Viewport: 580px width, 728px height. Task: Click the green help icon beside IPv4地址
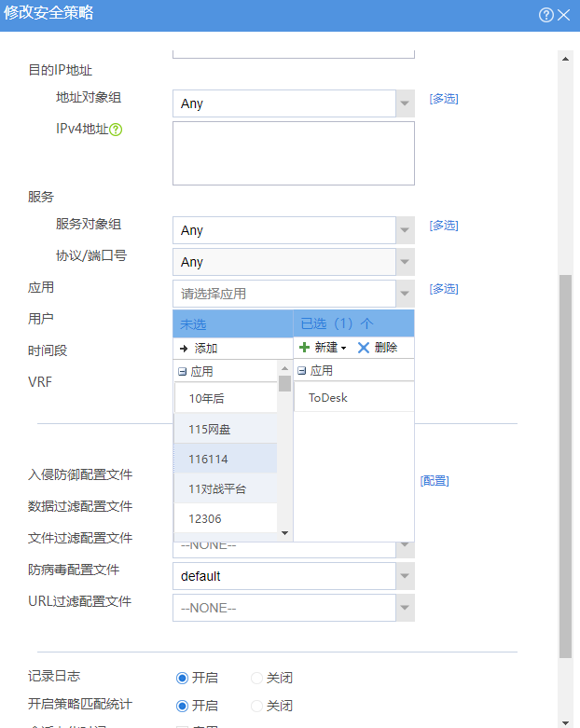(117, 130)
